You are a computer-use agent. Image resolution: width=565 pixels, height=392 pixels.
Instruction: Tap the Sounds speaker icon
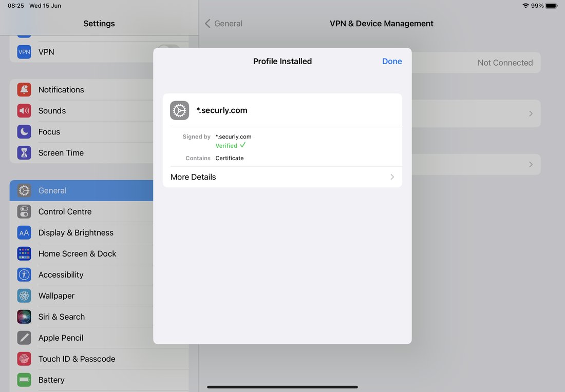[24, 110]
